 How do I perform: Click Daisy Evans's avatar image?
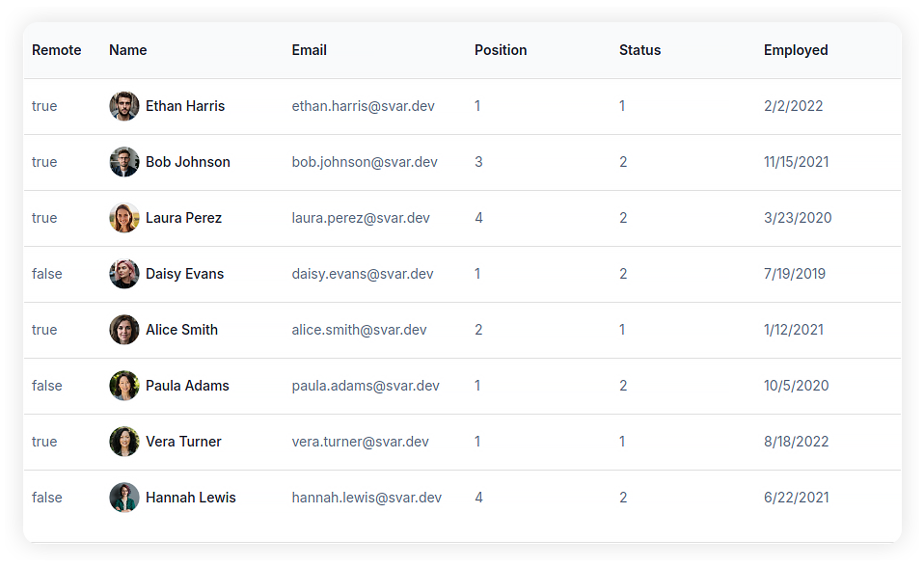(124, 274)
